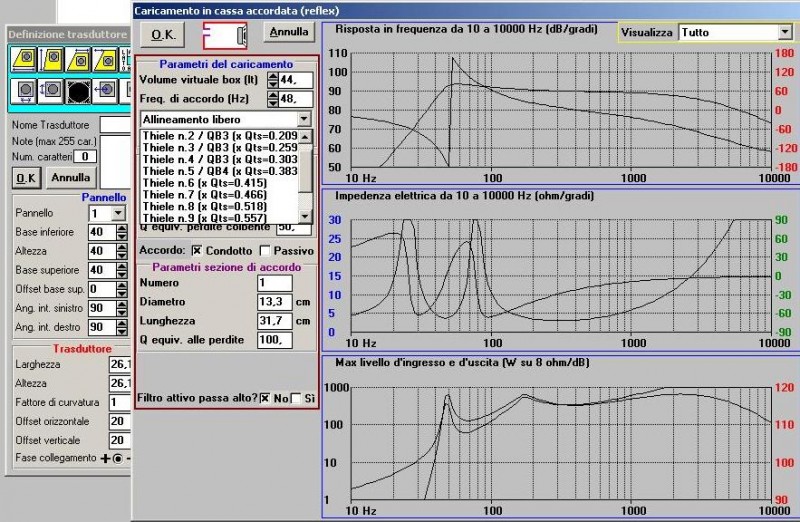Image resolution: width=800 pixels, height=522 pixels.
Task: Click the Q equiv. alle perdite field
Action: click(275, 340)
